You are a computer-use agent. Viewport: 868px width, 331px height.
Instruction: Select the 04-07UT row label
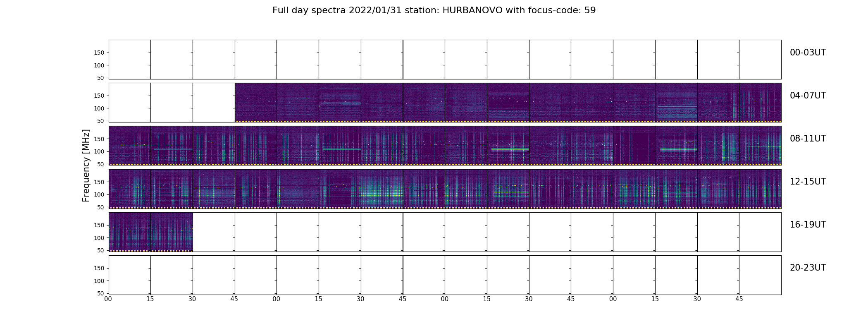808,96
